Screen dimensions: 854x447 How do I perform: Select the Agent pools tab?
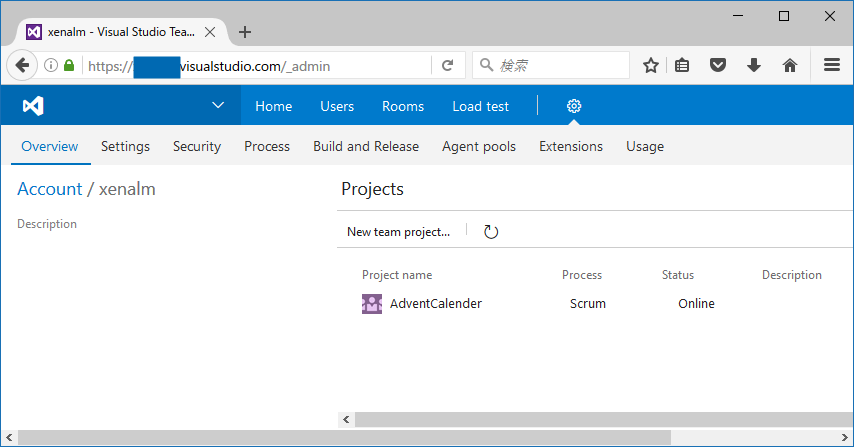pyautogui.click(x=479, y=146)
